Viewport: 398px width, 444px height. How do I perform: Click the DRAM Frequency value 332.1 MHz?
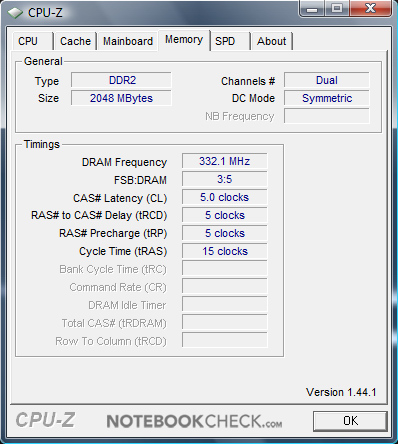pos(225,161)
